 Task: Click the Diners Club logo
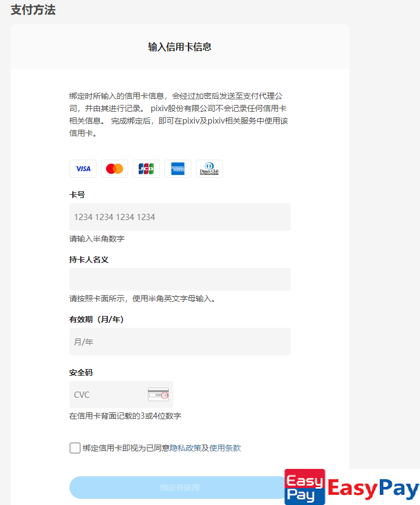(209, 169)
